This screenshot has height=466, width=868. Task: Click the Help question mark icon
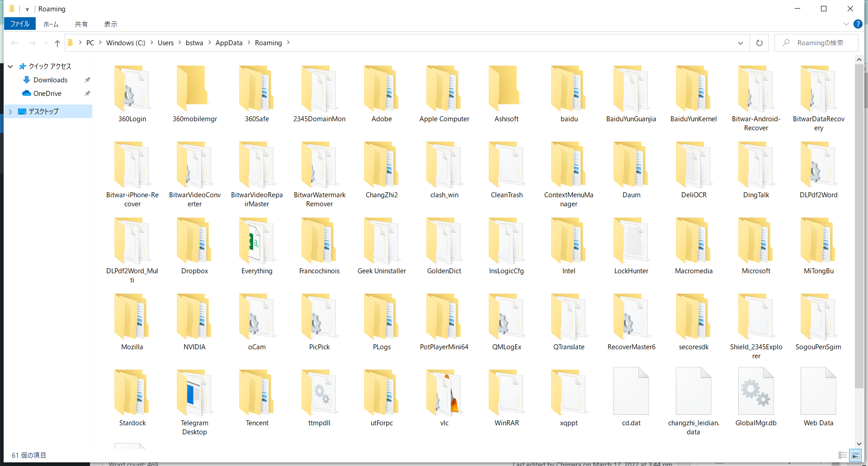click(858, 24)
